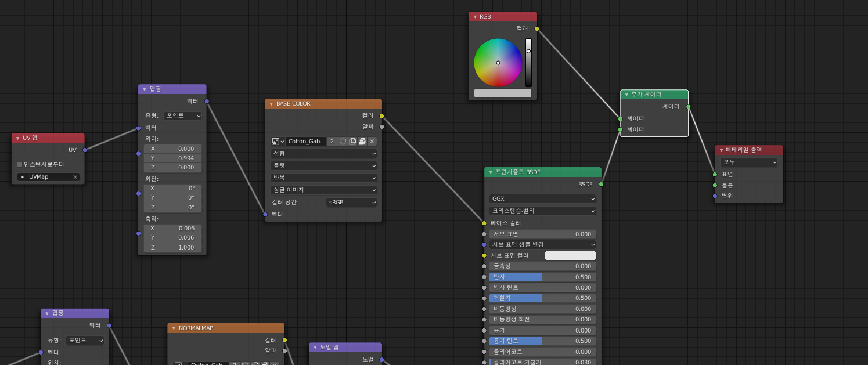Image resolution: width=868 pixels, height=365 pixels.
Task: Open the 크리스텐슨-벌리 subsurface method dropdown
Action: point(543,211)
